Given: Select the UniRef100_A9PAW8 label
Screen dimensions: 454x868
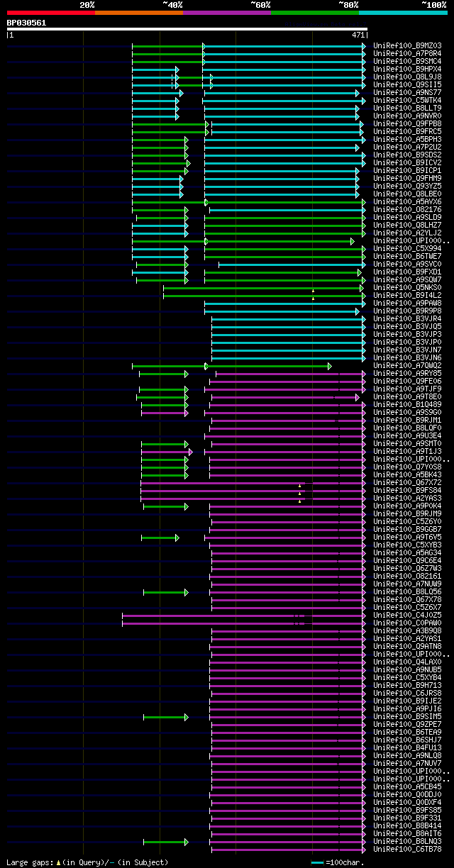Looking at the screenshot, I should [407, 304].
